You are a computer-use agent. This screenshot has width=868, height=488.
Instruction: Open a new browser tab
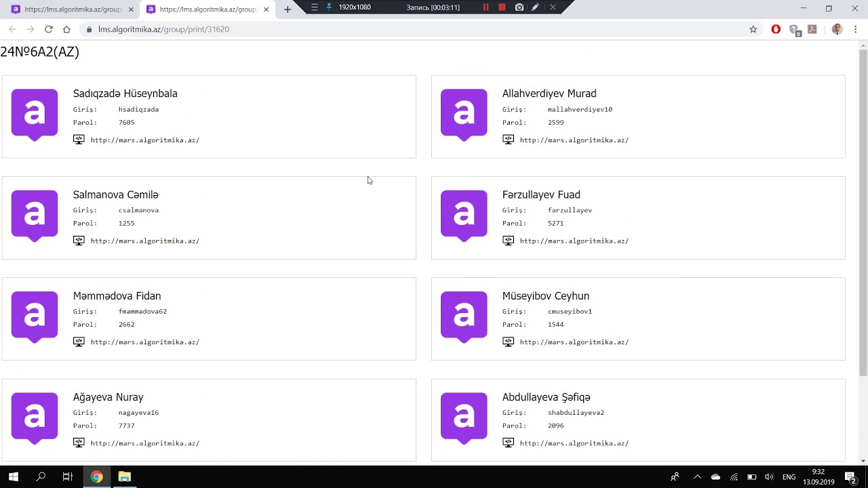click(288, 9)
